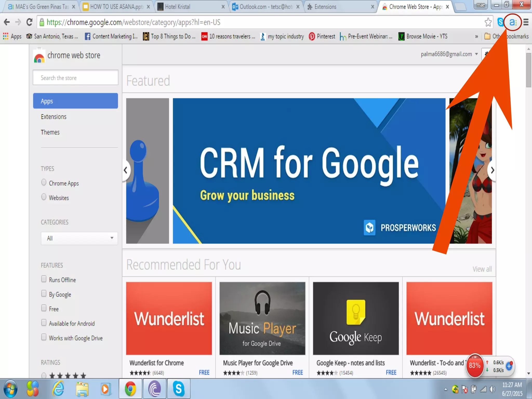The image size is (532, 399).
Task: Check the By Google feature filter
Action: coord(44,294)
